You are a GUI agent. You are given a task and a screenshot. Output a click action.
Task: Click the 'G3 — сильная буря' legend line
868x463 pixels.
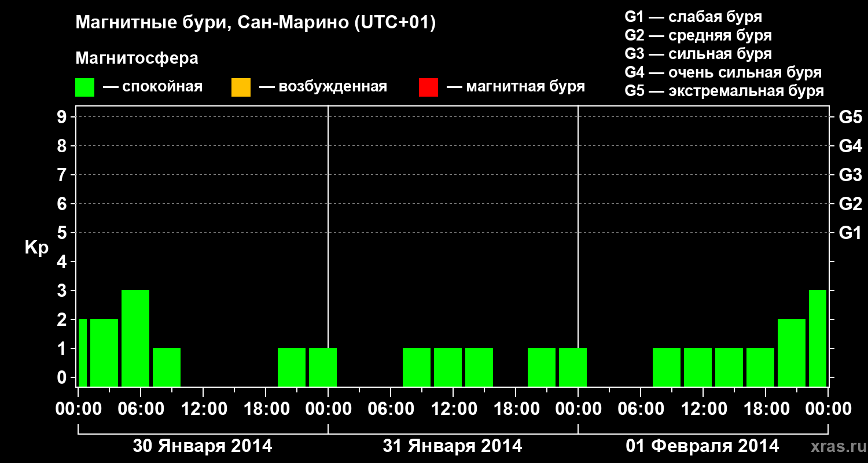(x=698, y=54)
